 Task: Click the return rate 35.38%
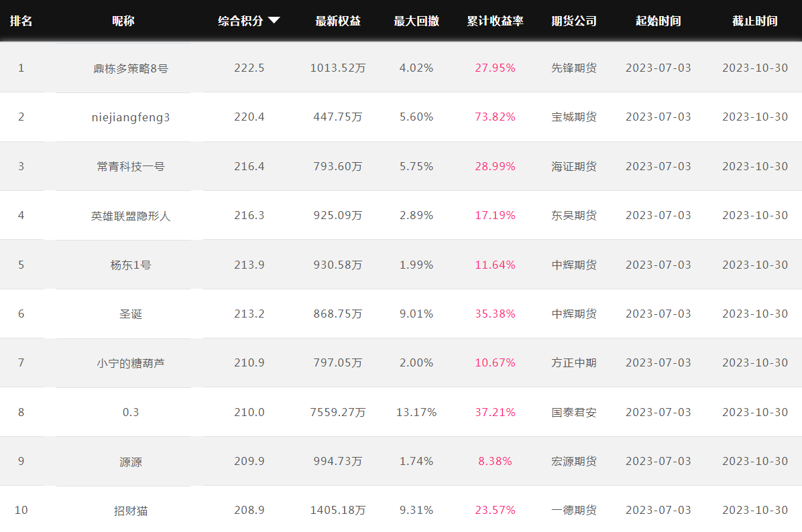pos(495,314)
